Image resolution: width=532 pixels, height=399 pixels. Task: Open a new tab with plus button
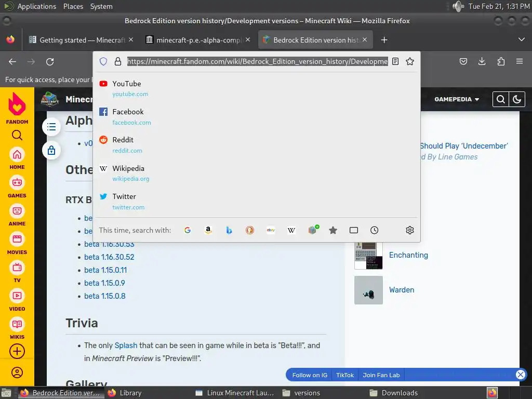coord(384,40)
